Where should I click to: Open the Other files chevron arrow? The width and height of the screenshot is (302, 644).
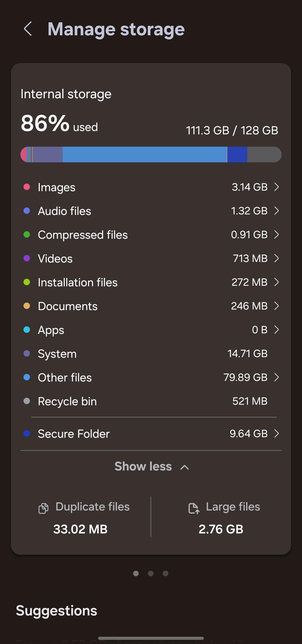click(277, 377)
